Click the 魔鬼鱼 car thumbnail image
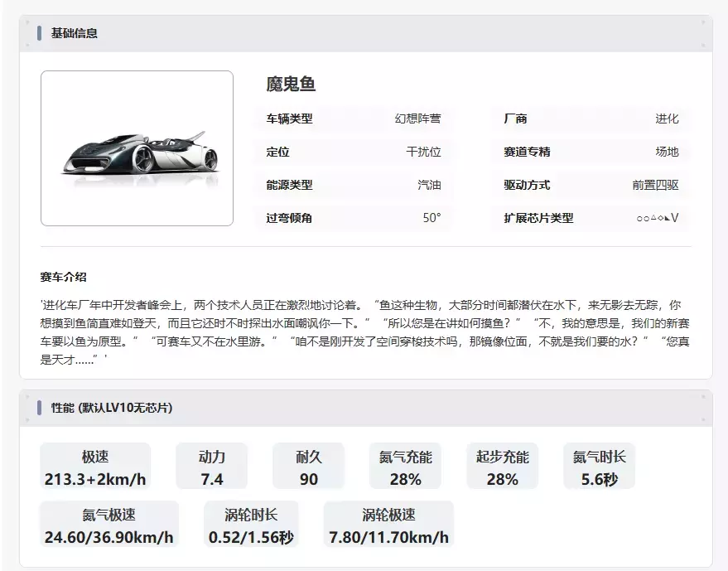 (137, 148)
